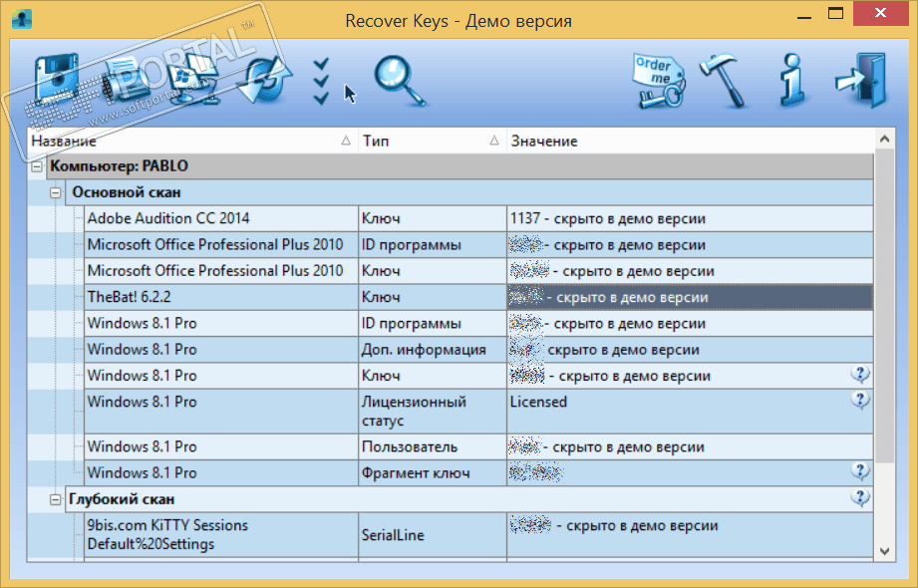Click the 'Recover Keys - Демо версия' title bar
This screenshot has width=918, height=588.
click(x=459, y=21)
